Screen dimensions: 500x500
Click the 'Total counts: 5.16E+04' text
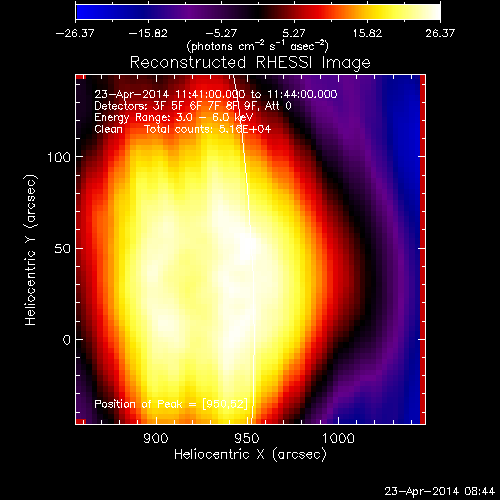point(207,129)
